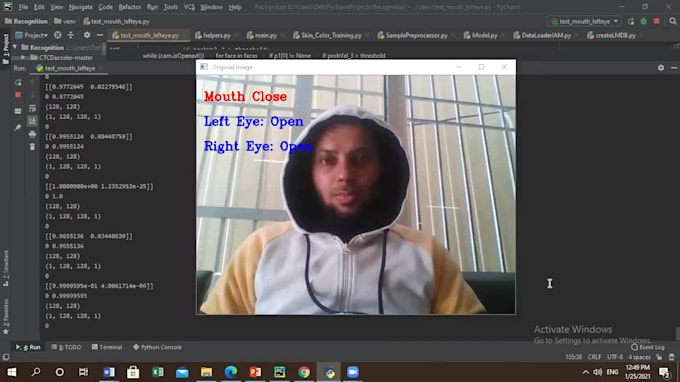Click the trash Clear All icon
This screenshot has height=382, width=680.
click(33, 147)
